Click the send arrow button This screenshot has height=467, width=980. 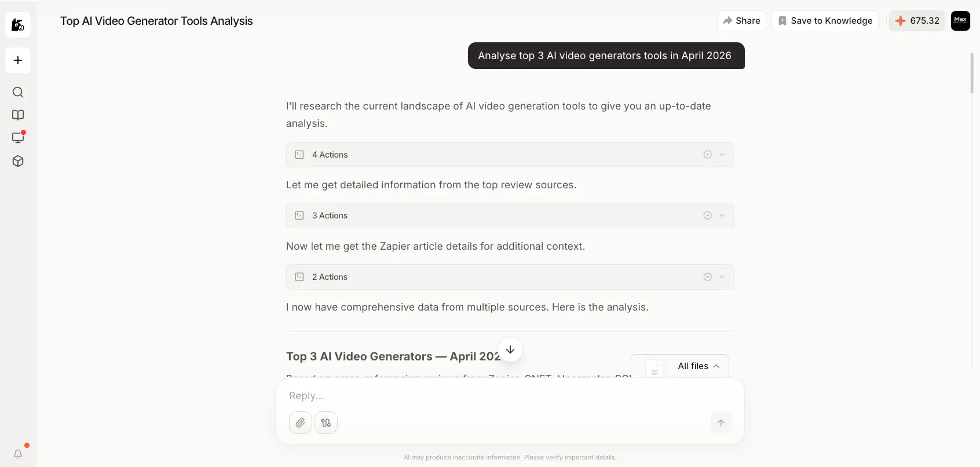[721, 423]
